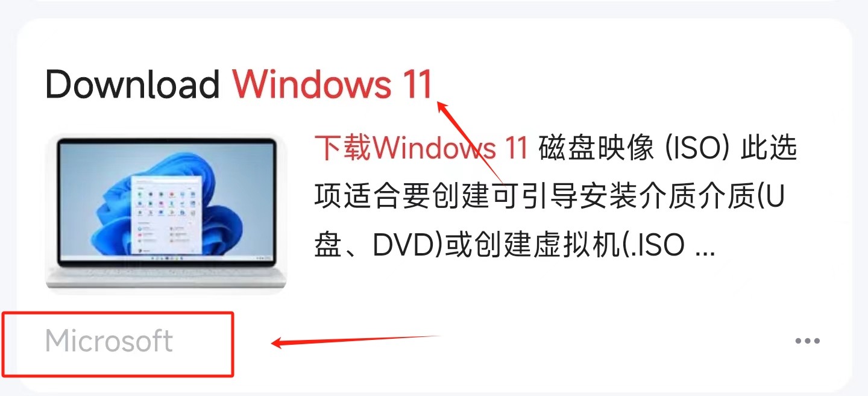Click the description line starting with 项适合要创建

[x=549, y=197]
